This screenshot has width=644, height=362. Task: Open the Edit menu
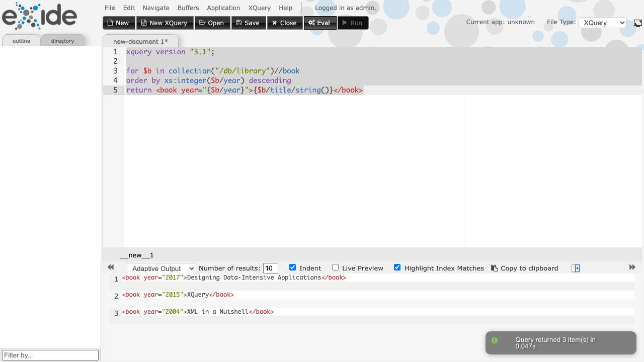129,8
